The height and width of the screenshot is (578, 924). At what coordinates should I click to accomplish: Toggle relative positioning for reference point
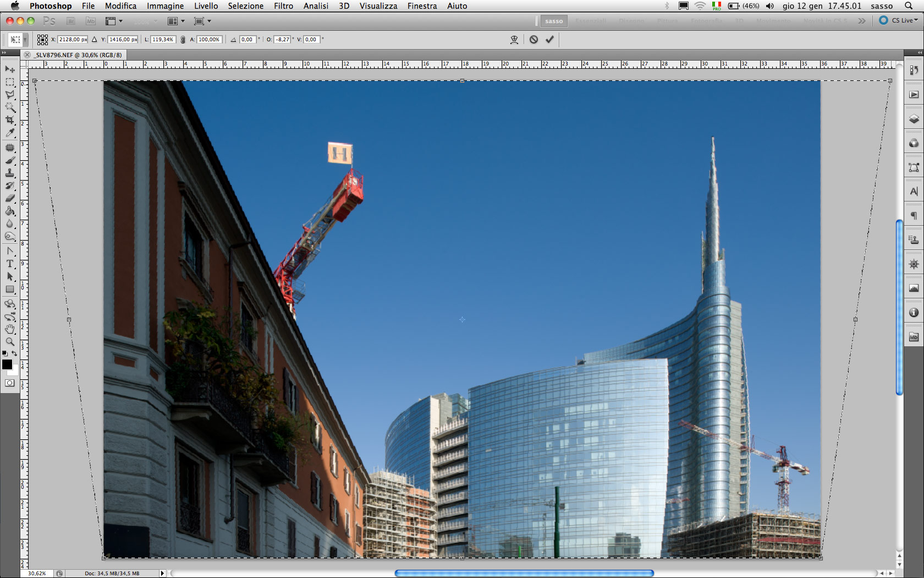[95, 40]
